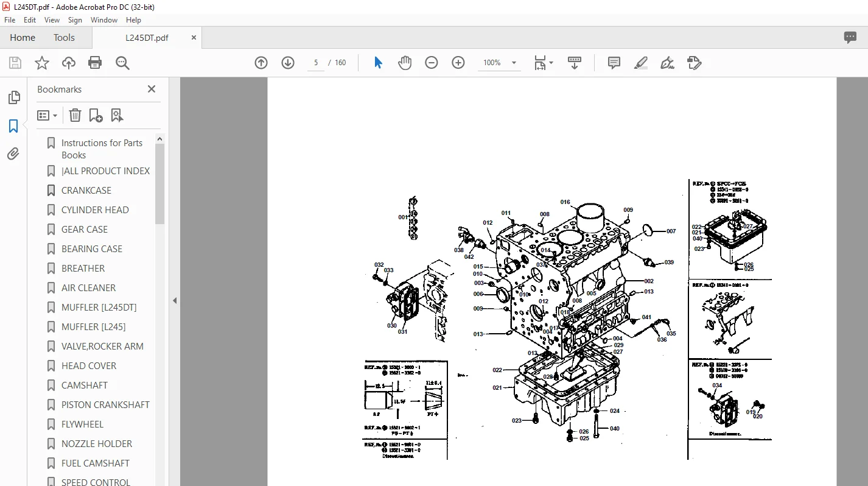Open the View menu
This screenshot has width=868, height=486.
pos(52,20)
